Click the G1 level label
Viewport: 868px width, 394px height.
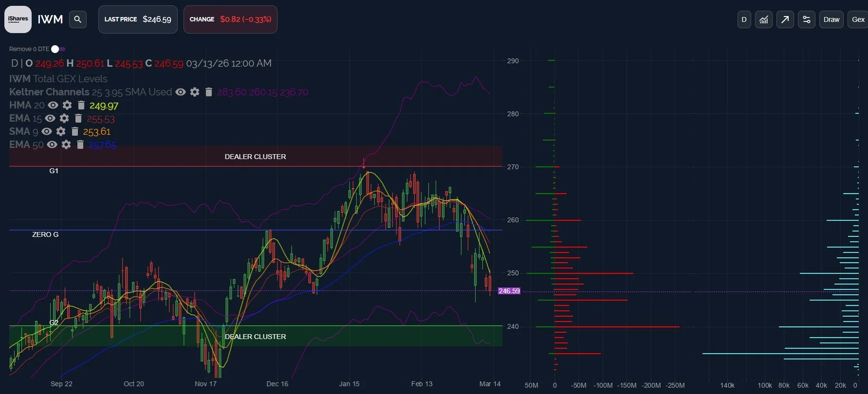click(x=54, y=171)
